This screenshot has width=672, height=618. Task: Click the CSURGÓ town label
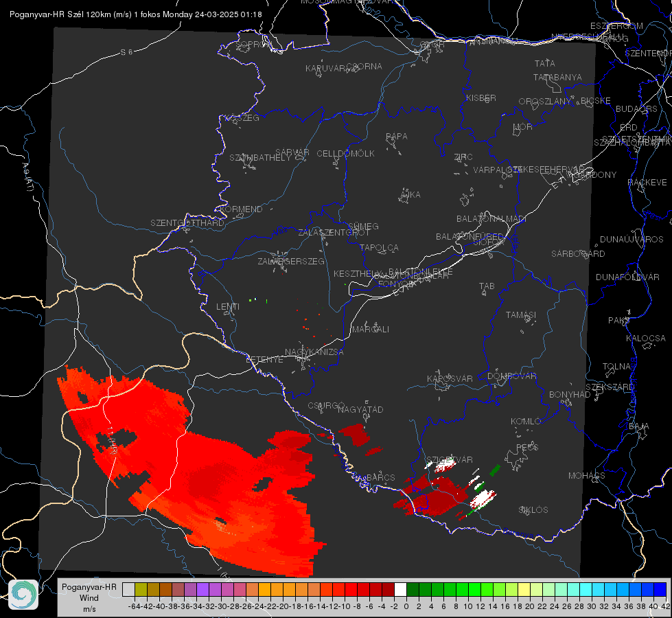pyautogui.click(x=326, y=405)
